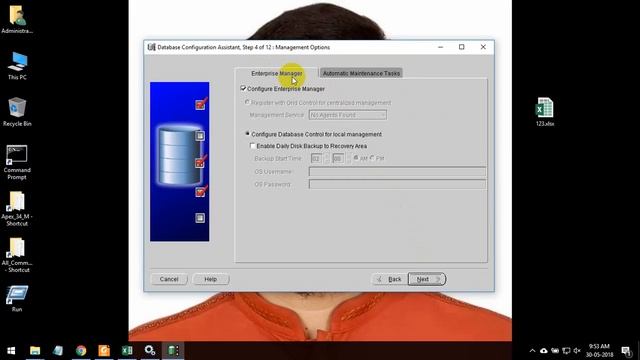Viewport: 640px width, 360px height.
Task: Launch the Run desktop shortcut
Action: click(x=17, y=299)
